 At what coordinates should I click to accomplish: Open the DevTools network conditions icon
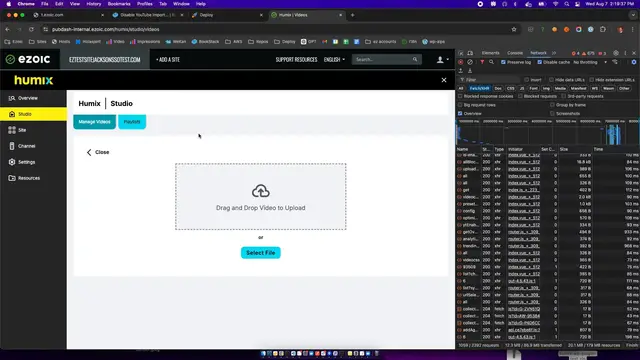pos(615,62)
